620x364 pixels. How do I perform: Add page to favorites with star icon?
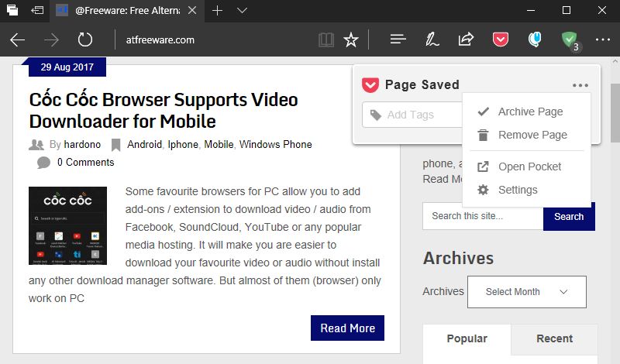point(351,39)
